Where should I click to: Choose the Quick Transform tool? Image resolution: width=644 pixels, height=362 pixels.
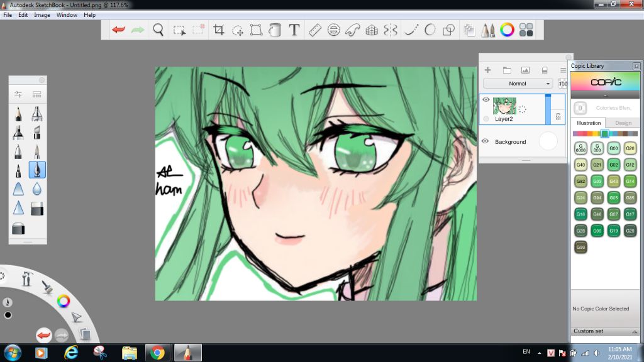coord(237,30)
